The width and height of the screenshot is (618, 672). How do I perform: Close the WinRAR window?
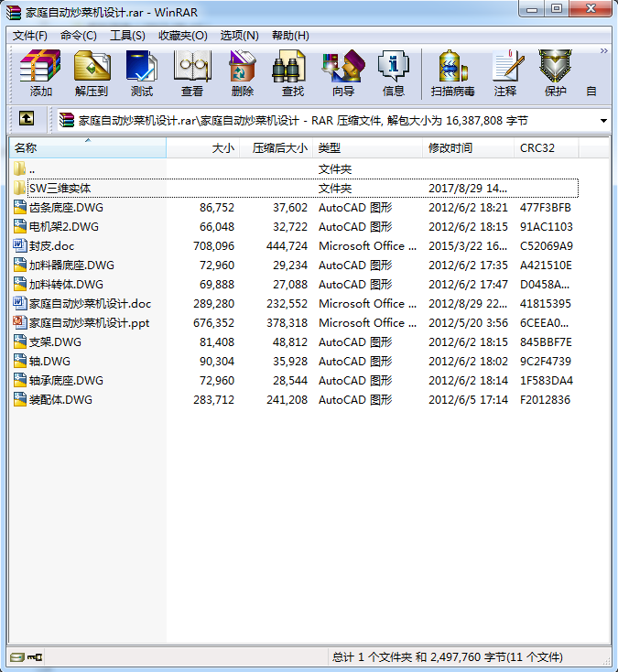click(591, 8)
